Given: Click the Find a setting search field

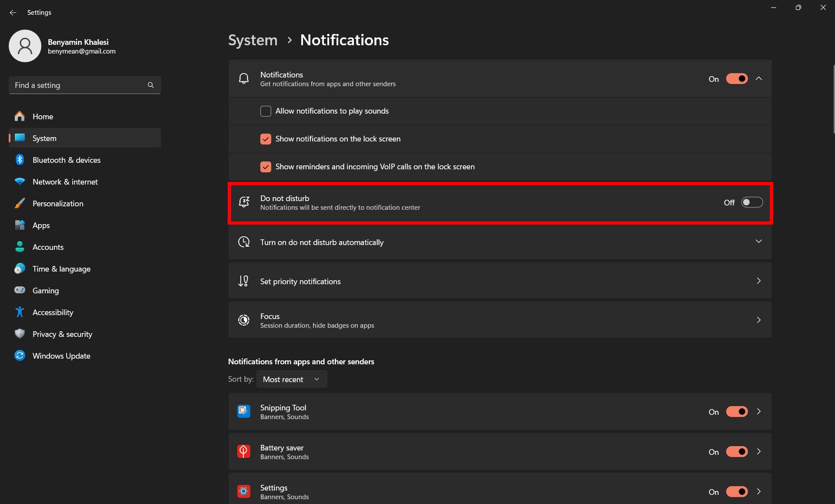Looking at the screenshot, I should 78,85.
